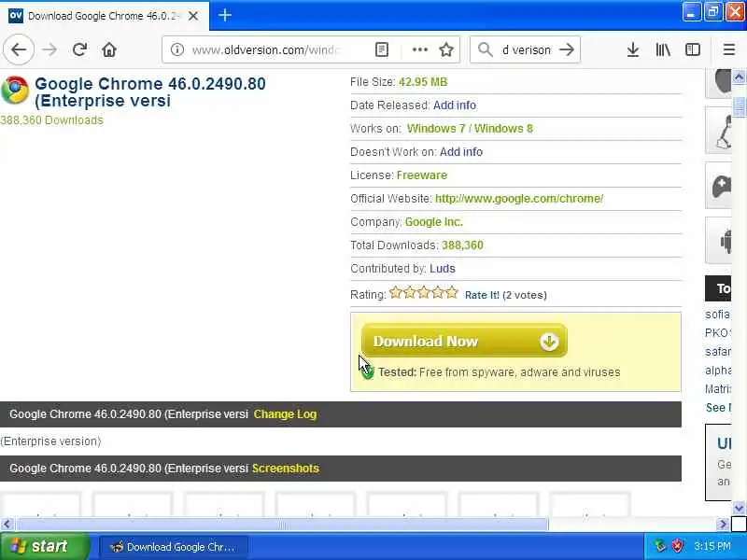Click the sofia link in sidebar
The width and height of the screenshot is (747, 560).
coord(717,315)
